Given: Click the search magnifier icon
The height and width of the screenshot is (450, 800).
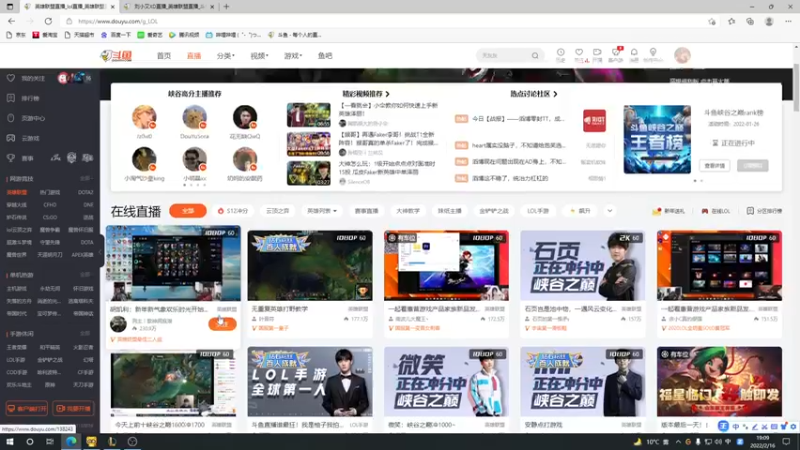Looking at the screenshot, I should pyautogui.click(x=535, y=56).
